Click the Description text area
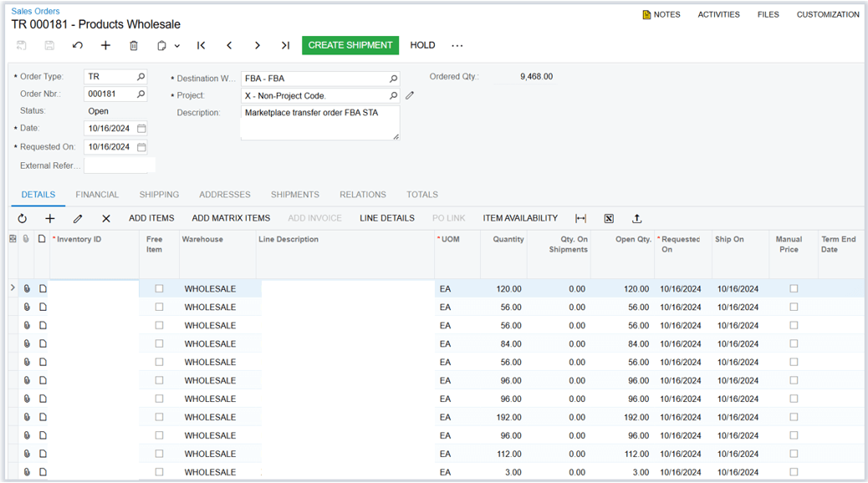 (320, 123)
